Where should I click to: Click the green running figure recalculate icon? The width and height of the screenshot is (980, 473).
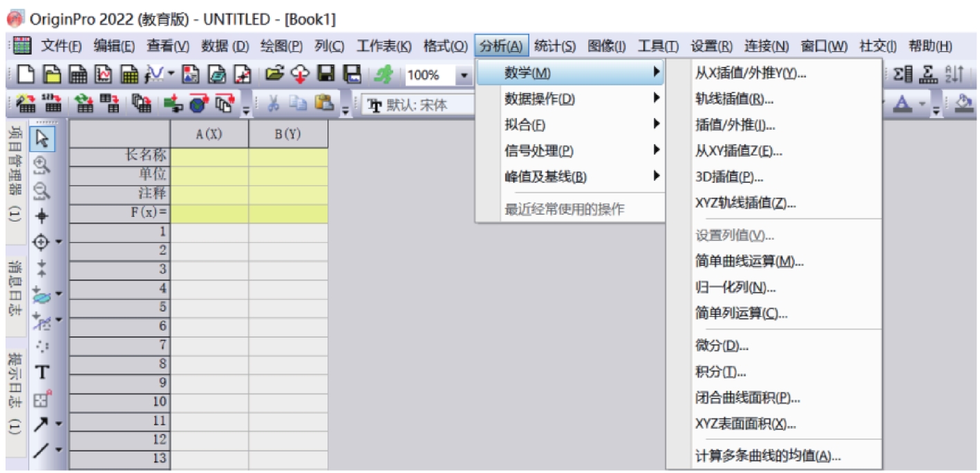384,74
